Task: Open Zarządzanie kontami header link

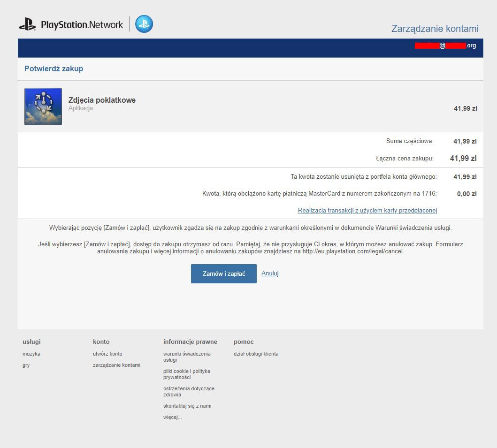Action: coord(435,29)
